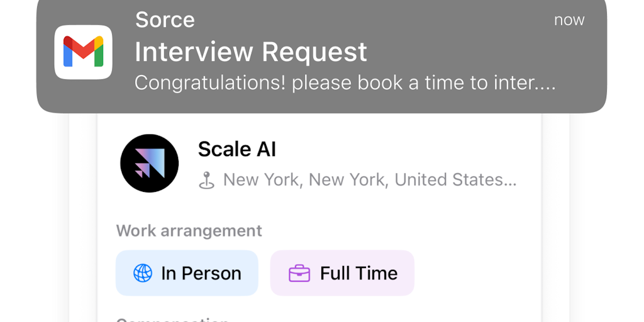Select the In Person label text
The width and height of the screenshot is (644, 322).
click(x=201, y=273)
